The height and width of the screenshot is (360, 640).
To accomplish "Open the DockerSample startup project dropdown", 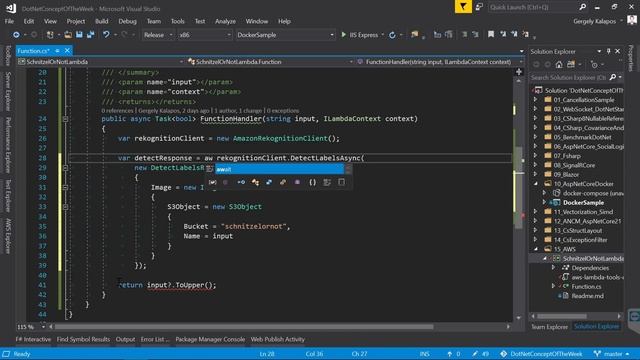I will click(331, 35).
